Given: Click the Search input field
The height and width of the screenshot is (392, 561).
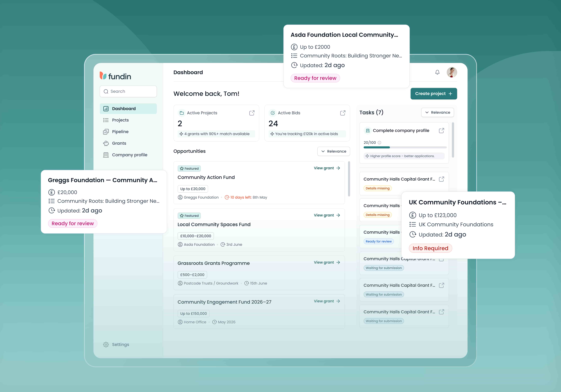Looking at the screenshot, I should (x=128, y=91).
